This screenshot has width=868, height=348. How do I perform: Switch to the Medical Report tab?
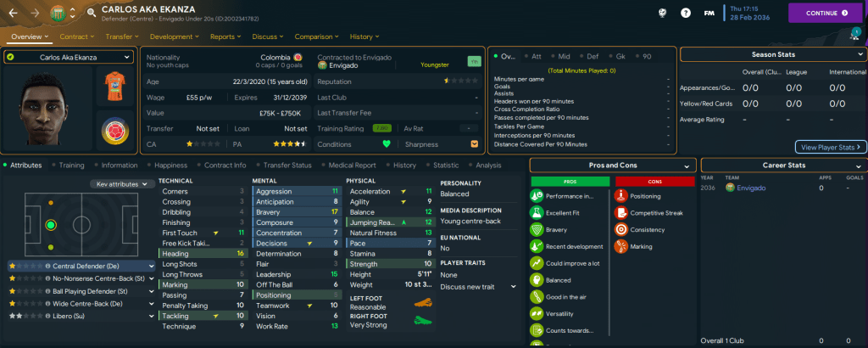click(x=351, y=166)
